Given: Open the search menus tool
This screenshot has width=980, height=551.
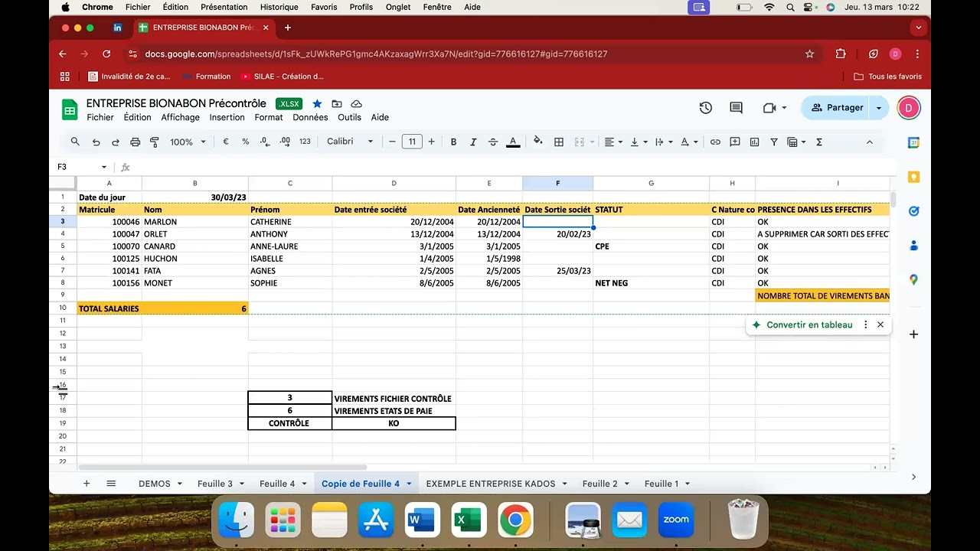Looking at the screenshot, I should (x=75, y=142).
